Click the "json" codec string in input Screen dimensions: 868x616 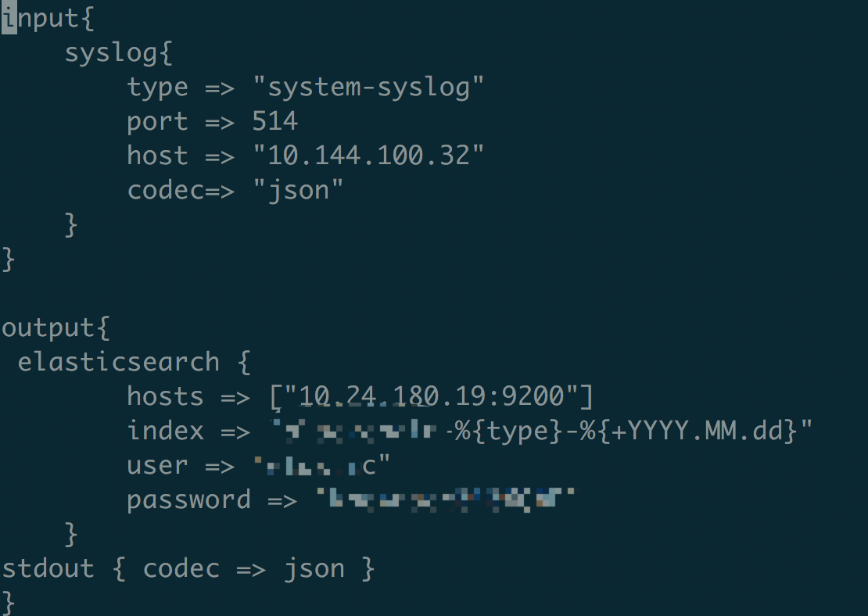[x=298, y=190]
